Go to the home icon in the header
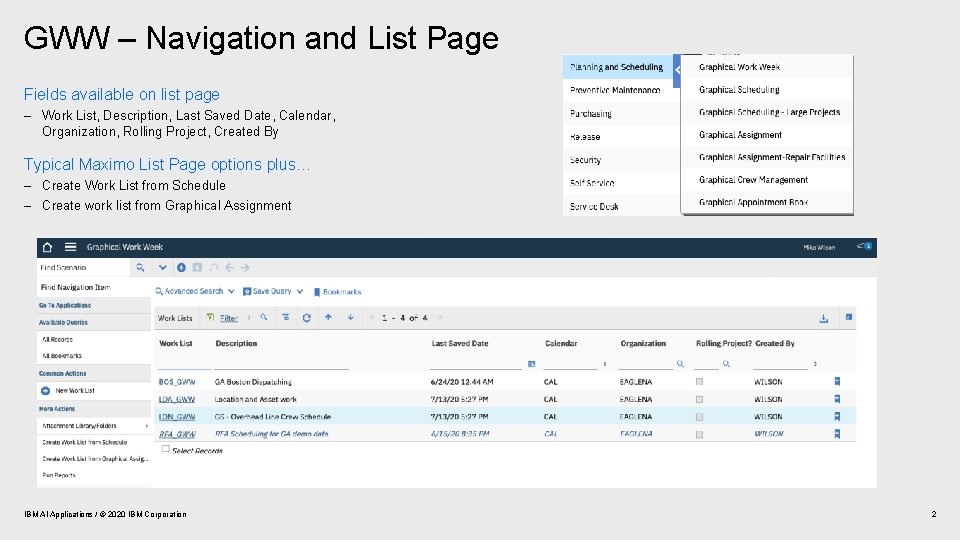This screenshot has width=960, height=540. coord(47,247)
